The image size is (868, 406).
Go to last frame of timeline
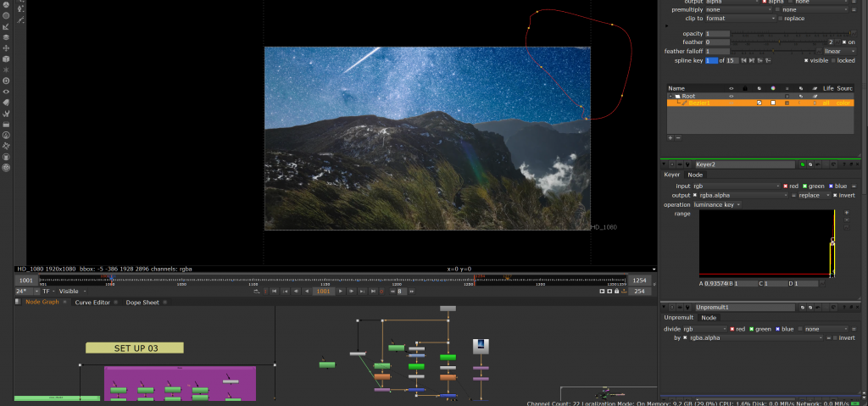[373, 291]
